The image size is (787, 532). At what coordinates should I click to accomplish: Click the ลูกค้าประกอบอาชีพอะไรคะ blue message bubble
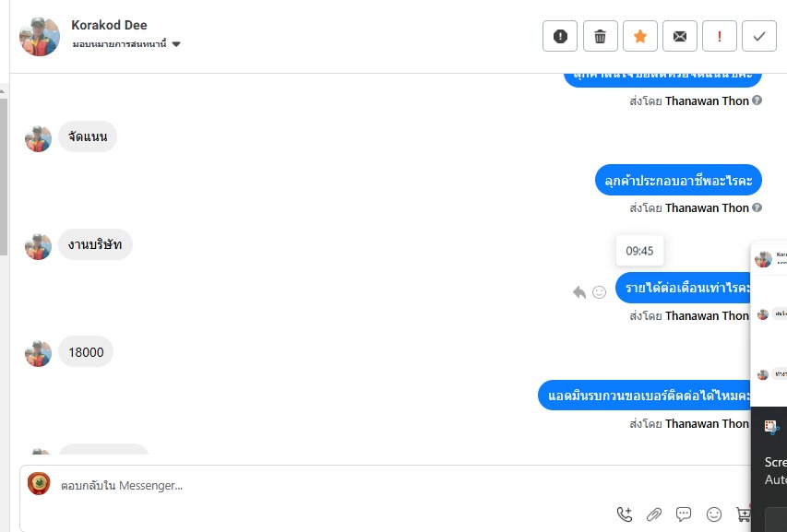point(678,180)
